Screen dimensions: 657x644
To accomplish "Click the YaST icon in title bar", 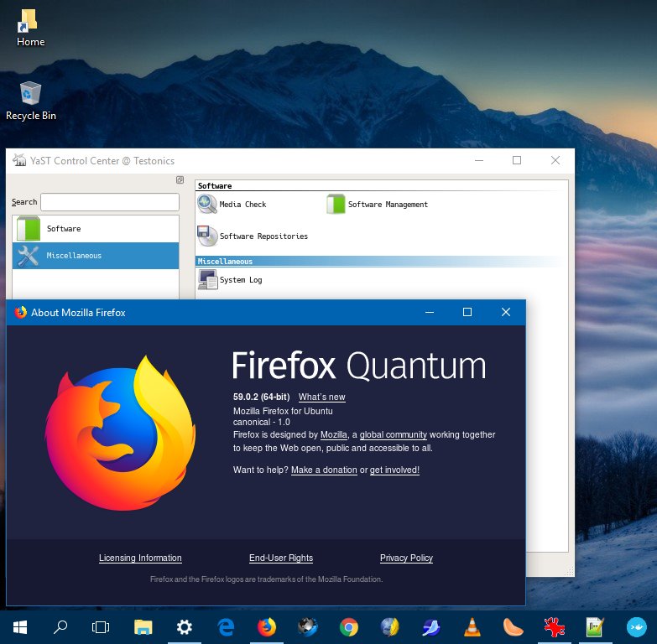I will pyautogui.click(x=19, y=160).
